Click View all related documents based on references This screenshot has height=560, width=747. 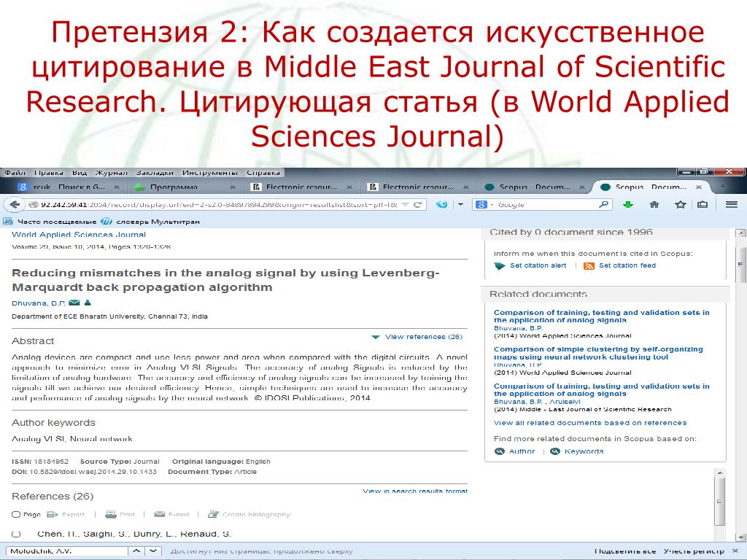[590, 423]
